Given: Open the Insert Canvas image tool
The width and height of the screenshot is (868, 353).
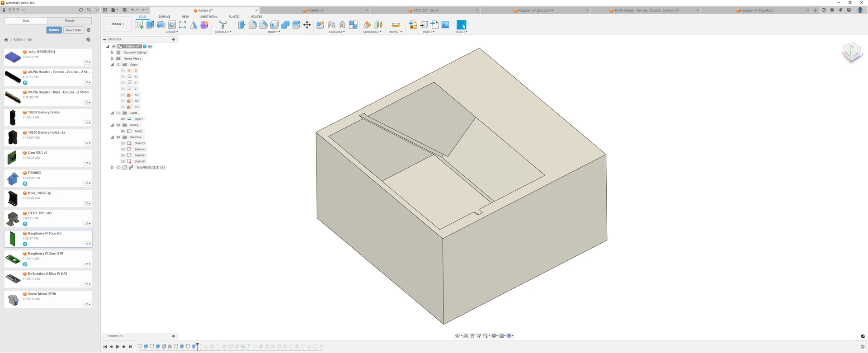Looking at the screenshot, I should [445, 25].
